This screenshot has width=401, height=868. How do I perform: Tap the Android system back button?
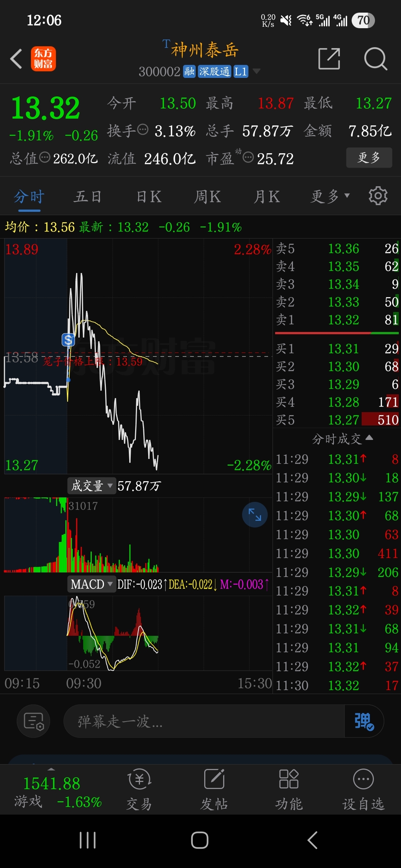tap(313, 840)
